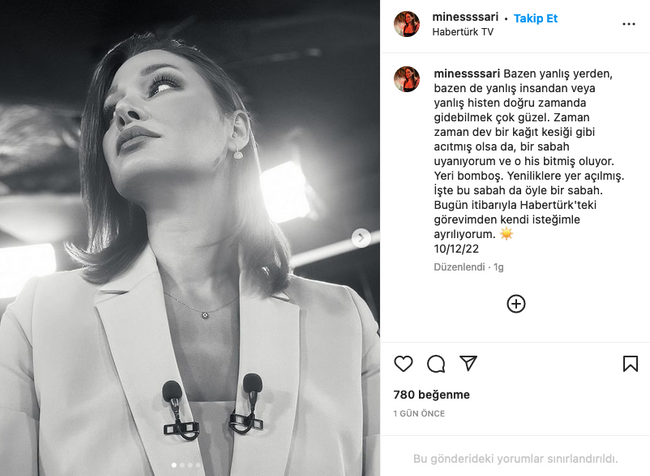Open the three-dot more options menu
Image resolution: width=650 pixels, height=476 pixels.
pyautogui.click(x=629, y=24)
